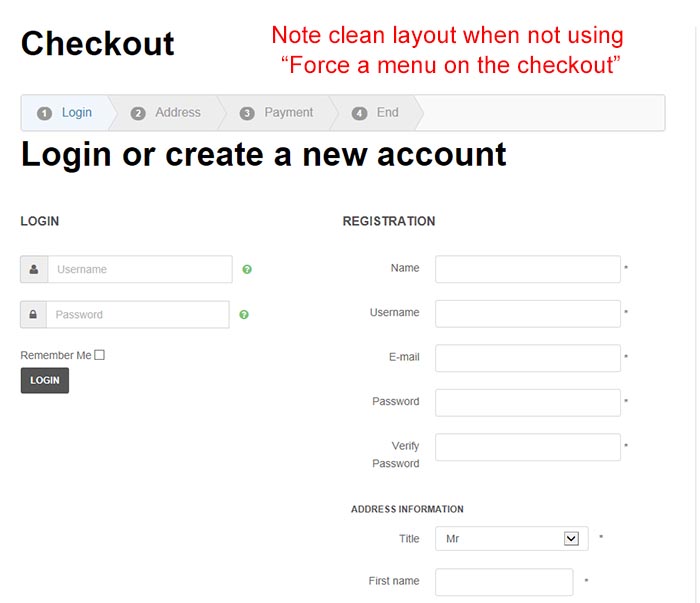This screenshot has width=700, height=603.
Task: Go to the Address checkout step
Action: 178,113
